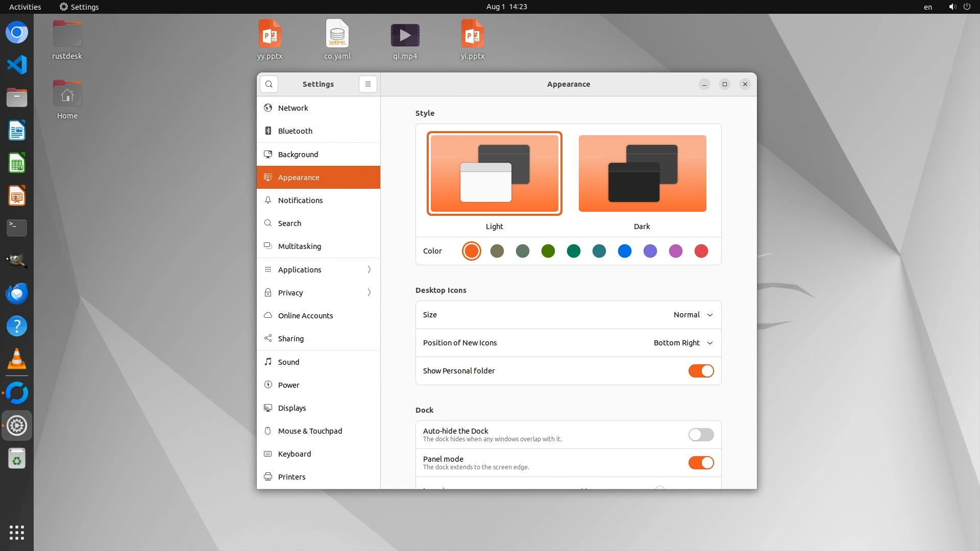Click the search icon in Settings header
980x551 pixels.
pyautogui.click(x=269, y=84)
